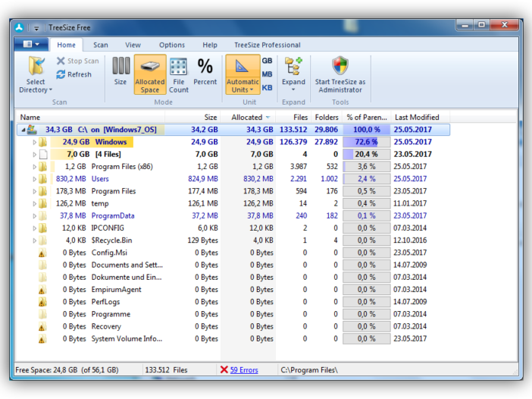This screenshot has width=532, height=399.
Task: Click the 100,0 % bar for C:\
Action: tap(367, 130)
